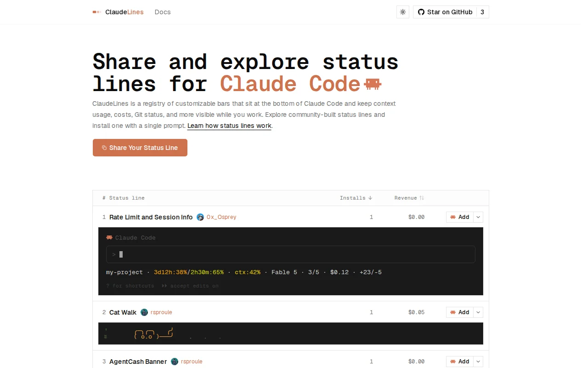This screenshot has height=368, width=588.
Task: Click the 3d12h:38% rate limit text
Action: point(170,272)
